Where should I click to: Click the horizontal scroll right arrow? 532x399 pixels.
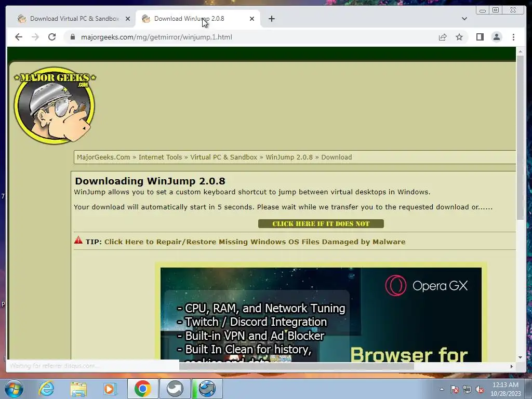(x=512, y=366)
